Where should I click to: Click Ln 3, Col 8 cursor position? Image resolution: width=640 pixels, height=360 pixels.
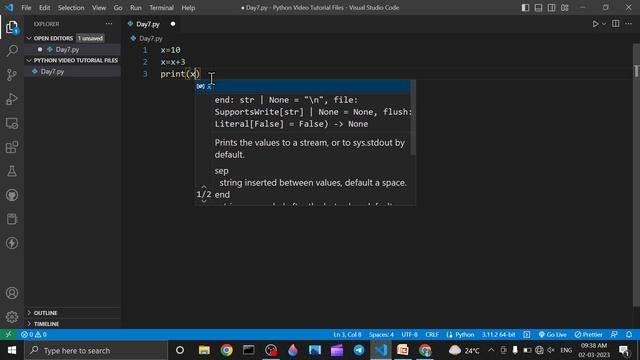point(347,335)
